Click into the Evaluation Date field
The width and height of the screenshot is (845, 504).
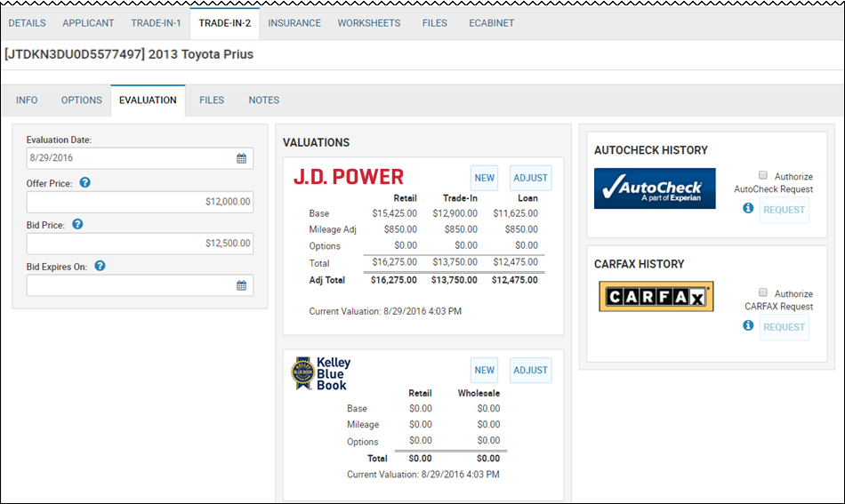(140, 158)
